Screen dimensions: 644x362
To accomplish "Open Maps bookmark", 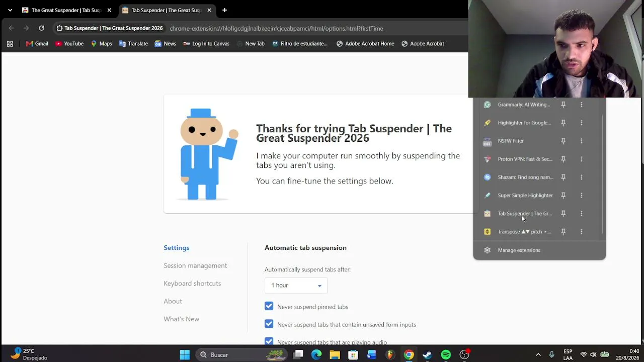I will [x=101, y=44].
